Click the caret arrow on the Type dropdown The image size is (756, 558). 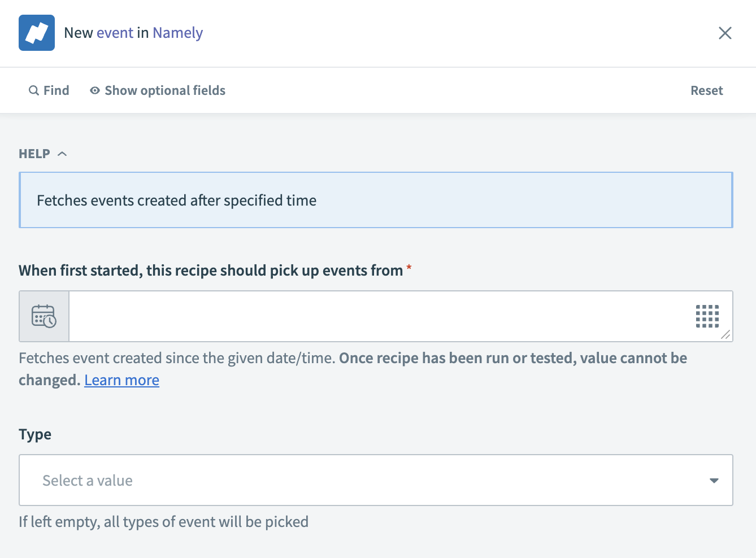coord(714,481)
